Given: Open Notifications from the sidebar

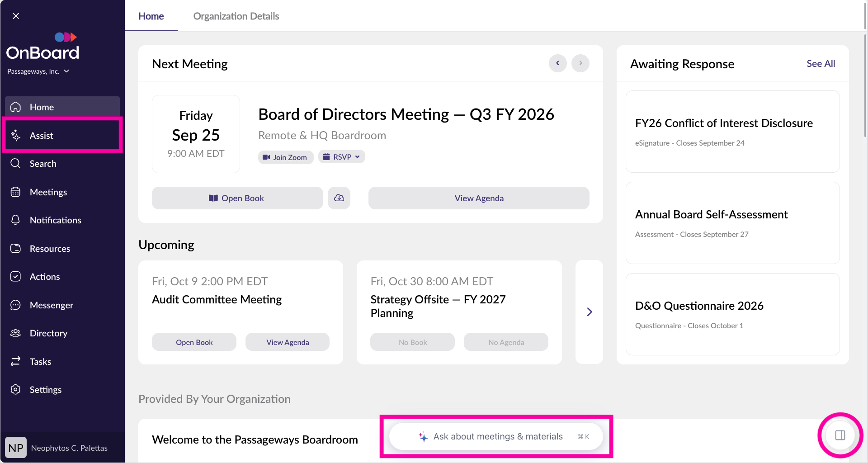Looking at the screenshot, I should point(62,220).
